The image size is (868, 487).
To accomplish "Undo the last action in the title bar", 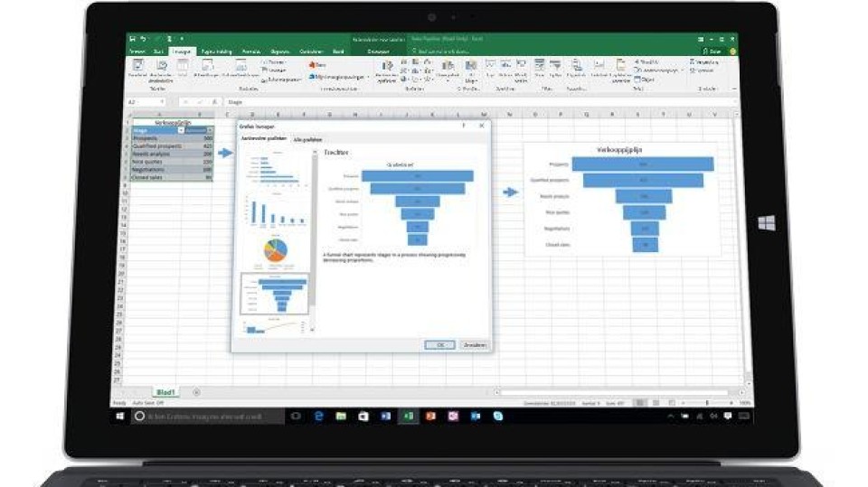I will 144,39.
